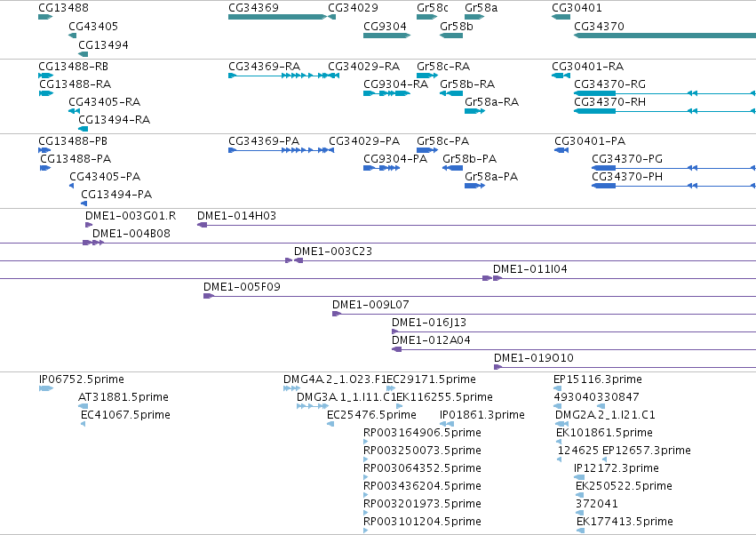Click EST EK250522.5prime
The width and height of the screenshot is (756, 535).
pyautogui.click(x=624, y=486)
